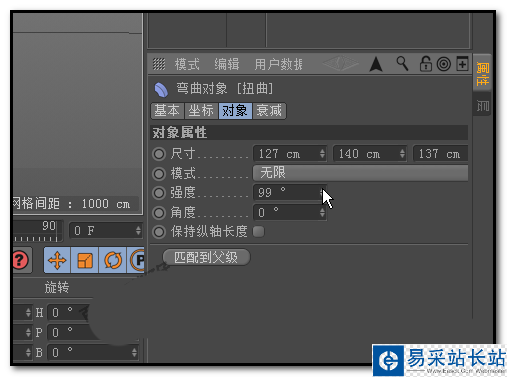Image resolution: width=507 pixels, height=377 pixels.
Task: Toggle the 尺寸 keyframe circle
Action: [x=159, y=154]
